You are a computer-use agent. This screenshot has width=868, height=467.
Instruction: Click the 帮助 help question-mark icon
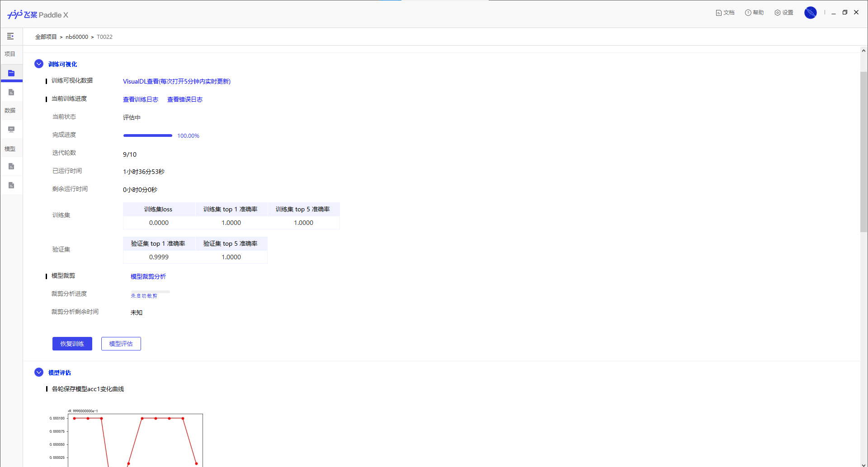click(748, 13)
